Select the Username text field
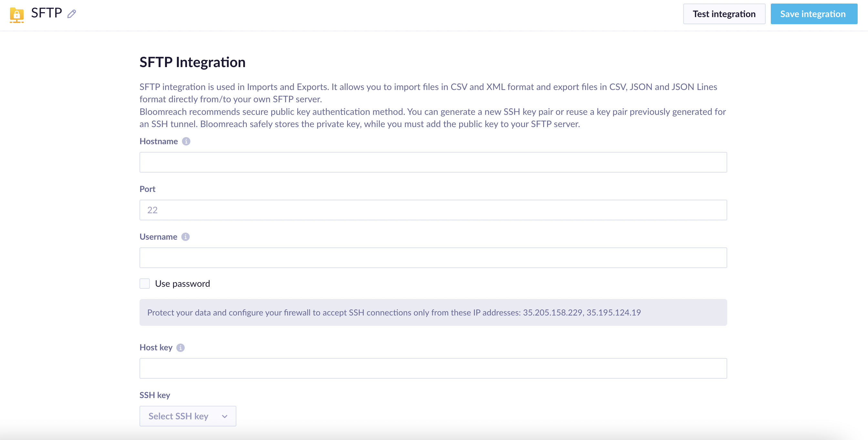 click(433, 258)
